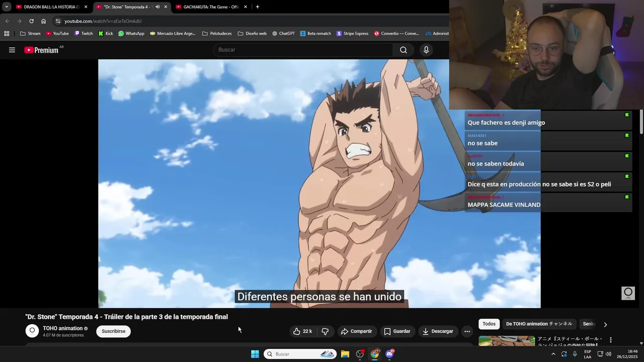Open the Kick bookmark
This screenshot has width=644, height=362.
106,34
